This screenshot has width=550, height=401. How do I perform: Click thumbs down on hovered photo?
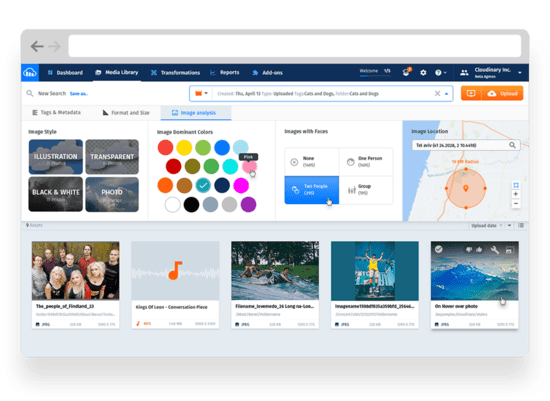[x=469, y=249]
